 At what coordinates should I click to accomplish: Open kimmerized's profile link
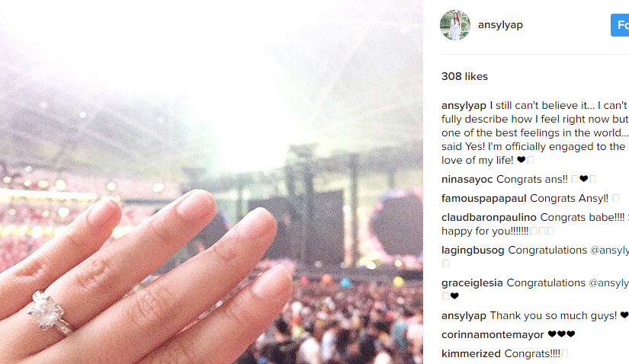(471, 353)
